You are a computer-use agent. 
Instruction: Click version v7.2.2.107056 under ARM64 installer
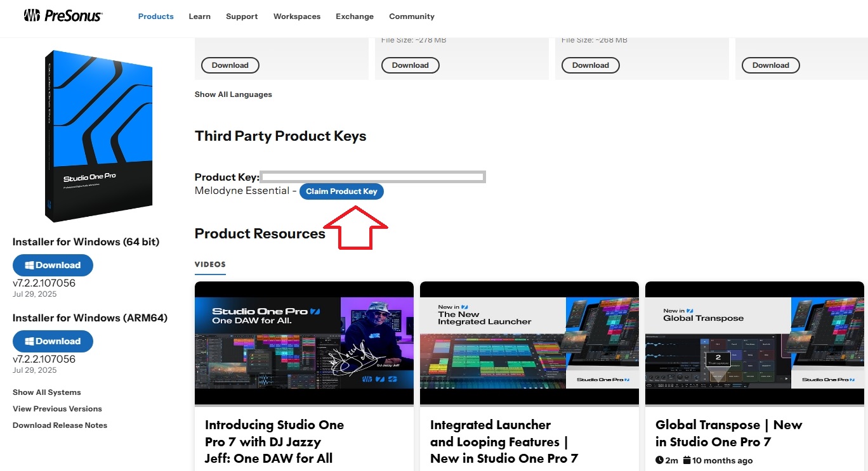(44, 359)
